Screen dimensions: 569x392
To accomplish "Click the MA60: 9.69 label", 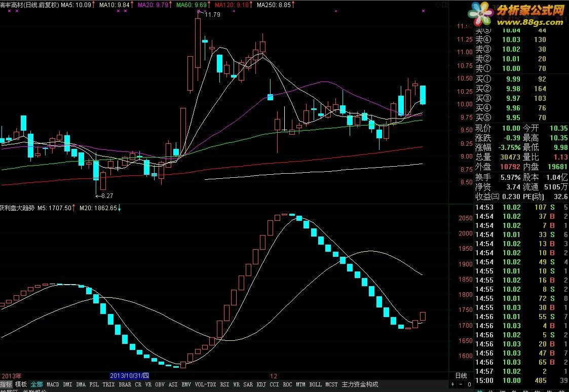I will (x=191, y=5).
